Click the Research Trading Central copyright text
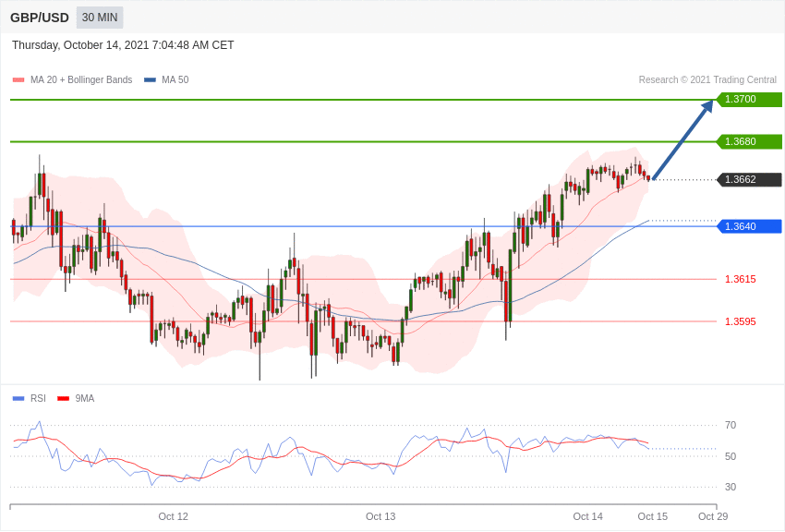The height and width of the screenshot is (532, 785). click(x=707, y=80)
